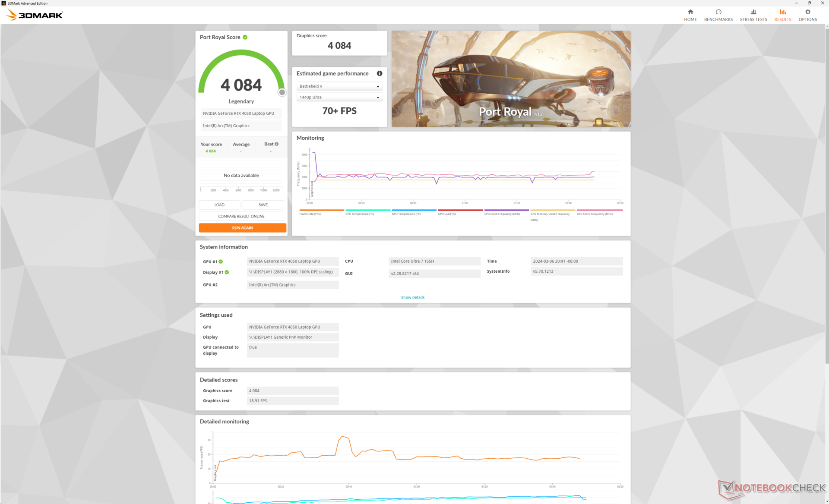Click the Port Royal Score green checkmark
The height and width of the screenshot is (504, 829).
[x=245, y=37]
